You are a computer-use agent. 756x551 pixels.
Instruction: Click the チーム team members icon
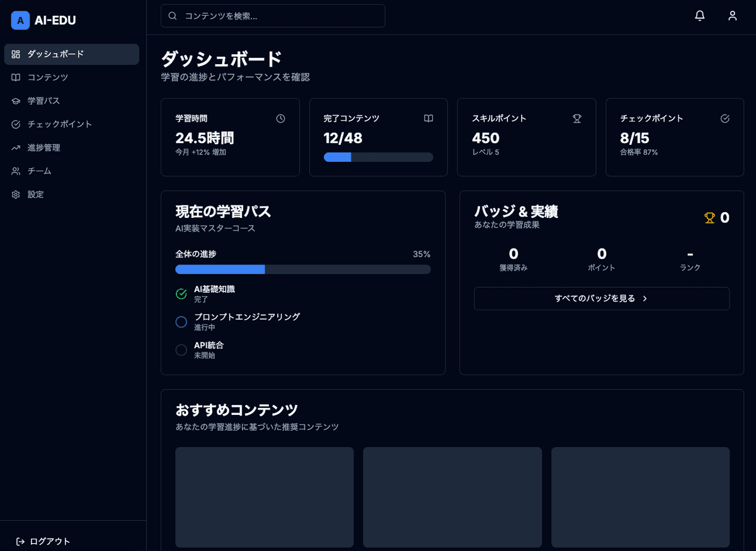[x=16, y=171]
